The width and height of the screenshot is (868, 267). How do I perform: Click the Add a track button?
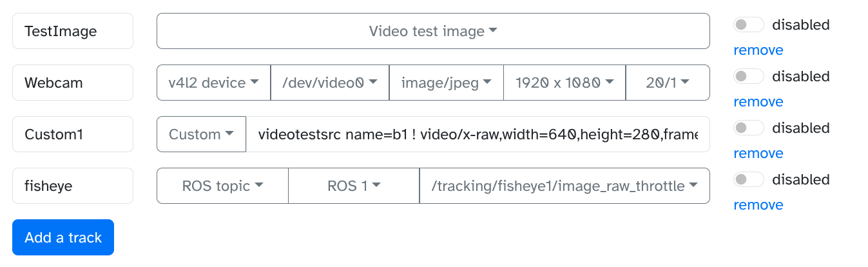tap(63, 237)
